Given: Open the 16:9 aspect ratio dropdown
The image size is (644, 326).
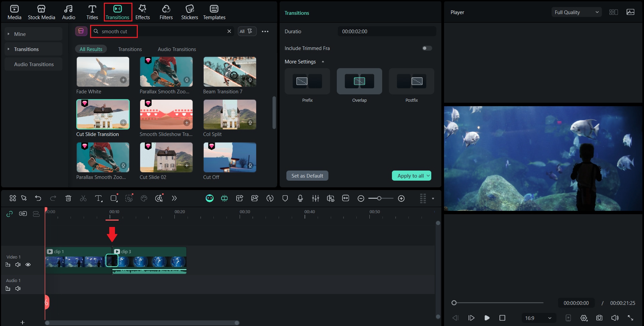Looking at the screenshot, I should (538, 318).
